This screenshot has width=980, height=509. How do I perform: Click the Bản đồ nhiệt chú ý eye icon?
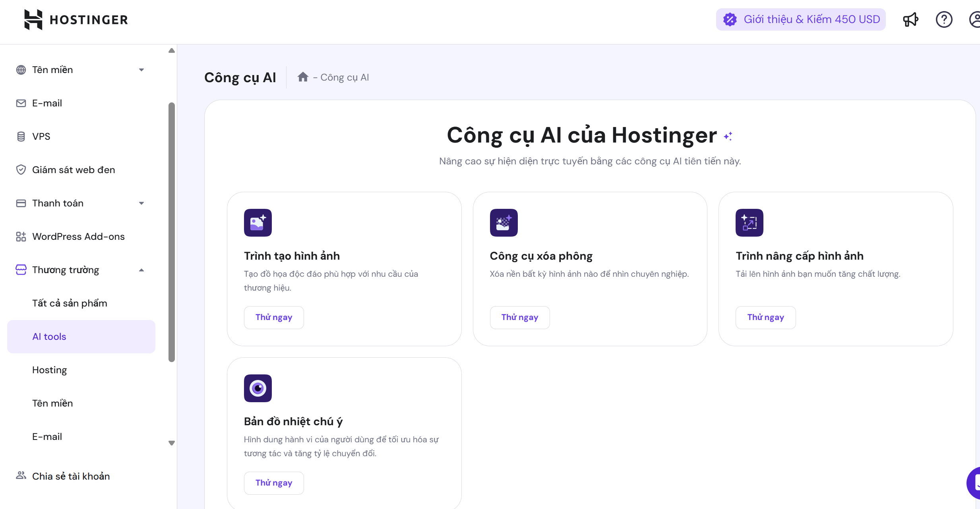pos(258,388)
